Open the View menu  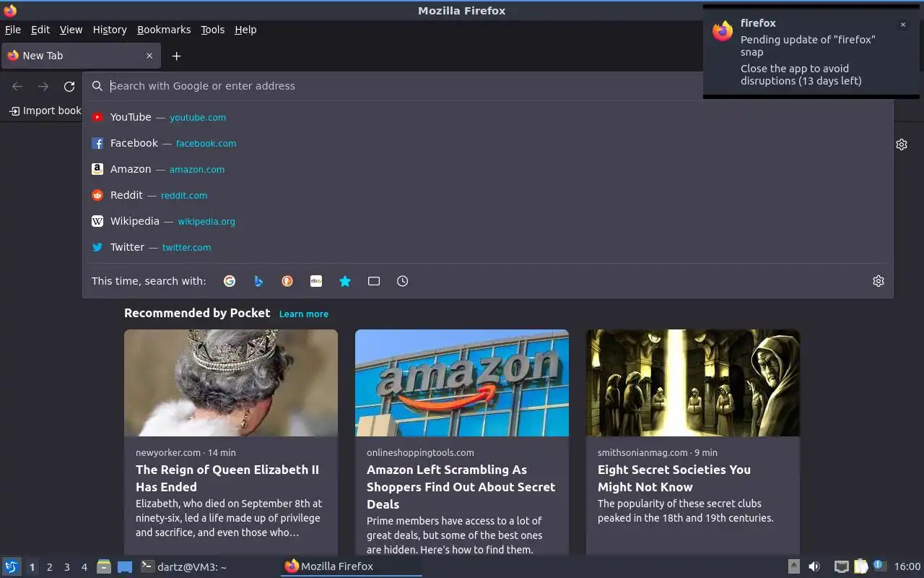pyautogui.click(x=71, y=30)
